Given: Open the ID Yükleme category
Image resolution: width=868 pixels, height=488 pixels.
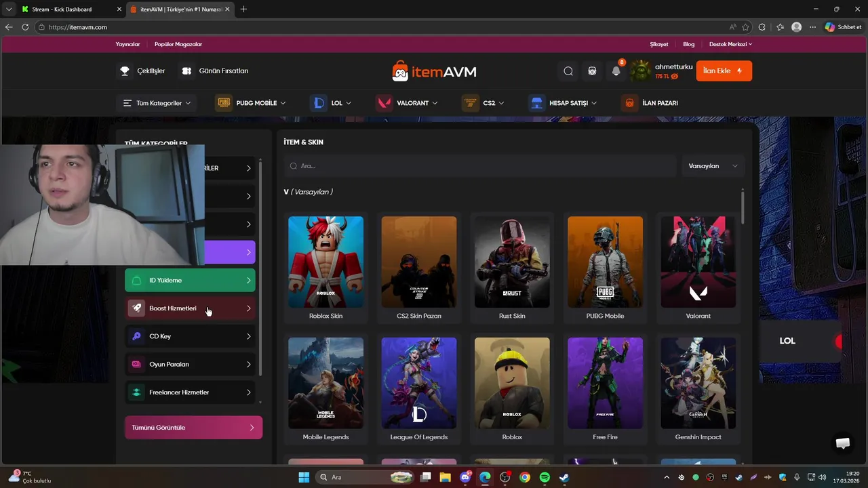Looking at the screenshot, I should point(190,281).
